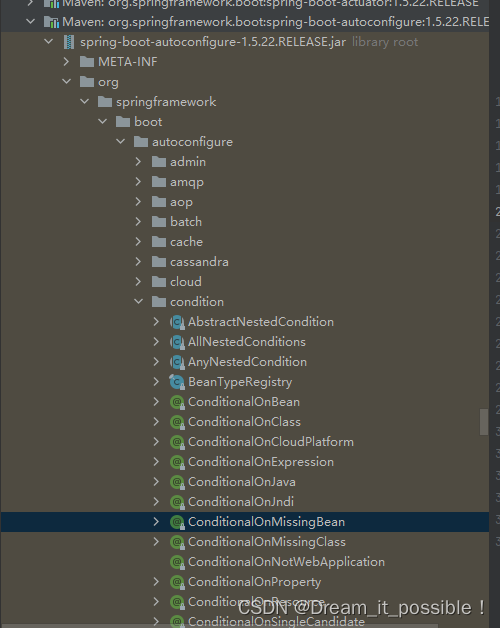Screen dimensions: 500x628
Task: Click the project tree vertical scrollbar thumb
Action: 484,422
